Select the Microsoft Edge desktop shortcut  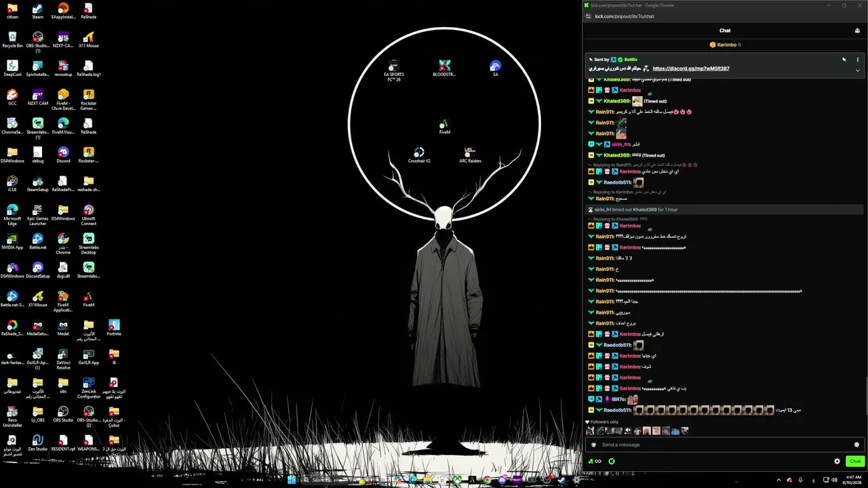pos(12,215)
